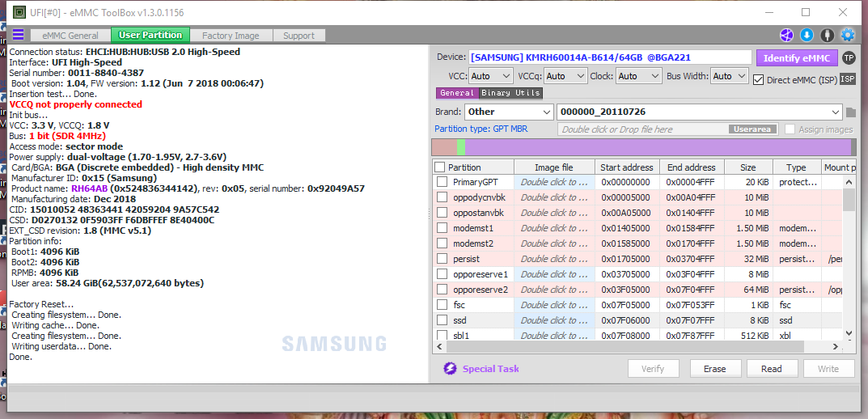Viewport: 868px width, 419px height.
Task: Click the purple network globe icon
Action: point(786,36)
